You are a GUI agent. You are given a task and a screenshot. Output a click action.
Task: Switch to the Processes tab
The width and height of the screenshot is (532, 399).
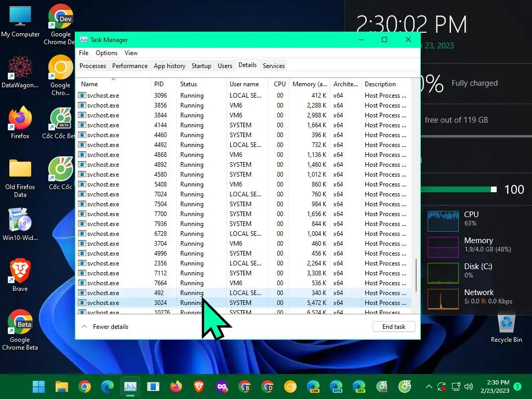point(92,66)
